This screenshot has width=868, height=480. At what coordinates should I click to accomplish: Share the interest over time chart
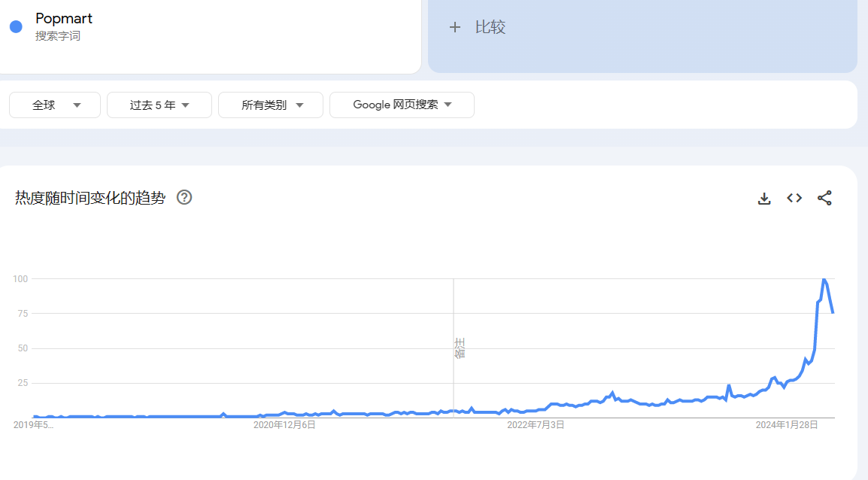(x=824, y=198)
